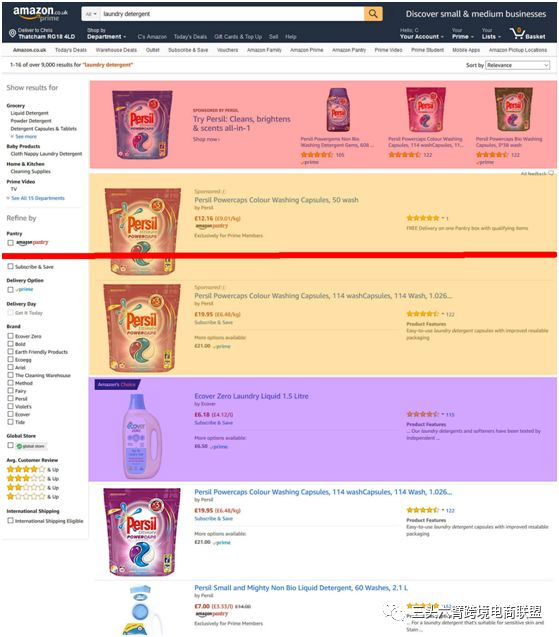Click See All 15 Departments link
559x637 pixels.
(38, 198)
